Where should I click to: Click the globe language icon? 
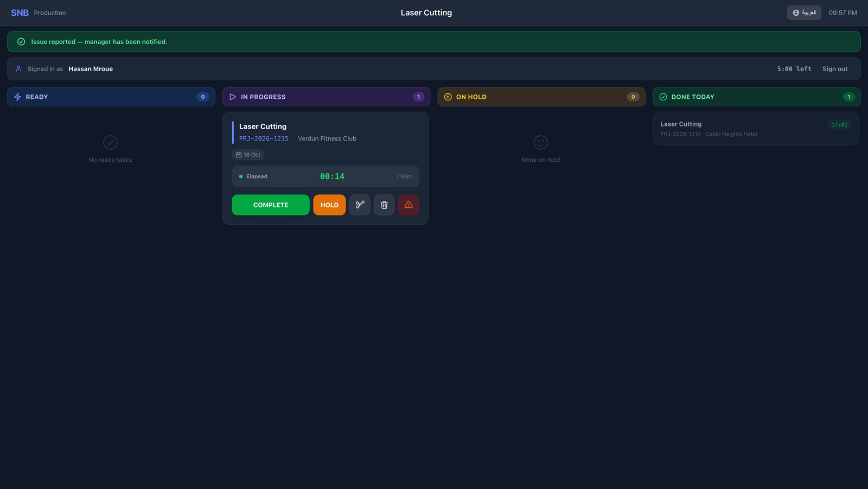click(796, 12)
